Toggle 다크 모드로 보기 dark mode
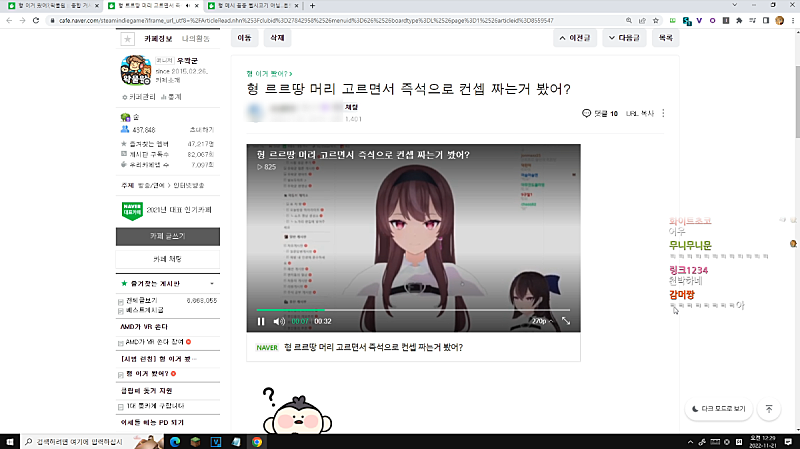Viewport: 800px width, 449px height. click(x=718, y=409)
